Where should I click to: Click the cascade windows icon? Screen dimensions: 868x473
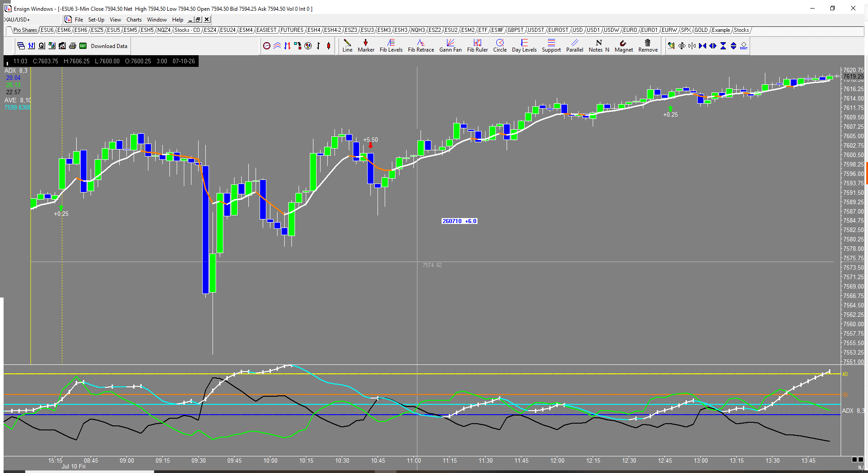pyautogui.click(x=21, y=46)
